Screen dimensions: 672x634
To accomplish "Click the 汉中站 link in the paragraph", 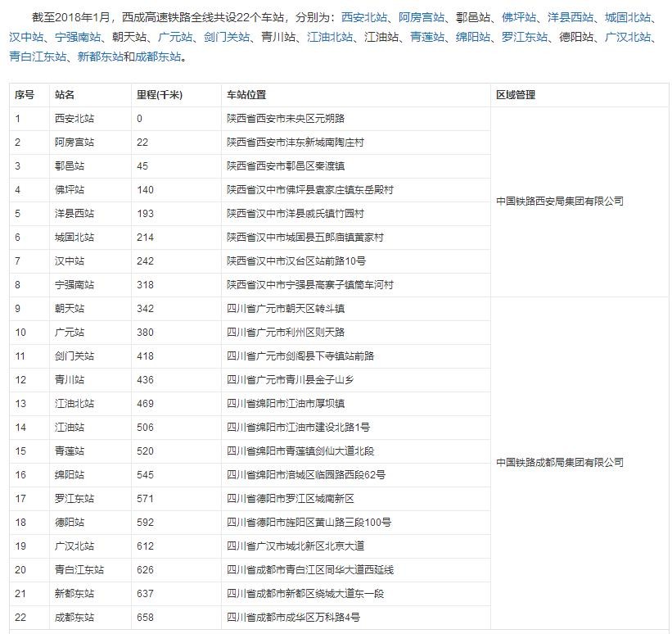I will click(26, 37).
